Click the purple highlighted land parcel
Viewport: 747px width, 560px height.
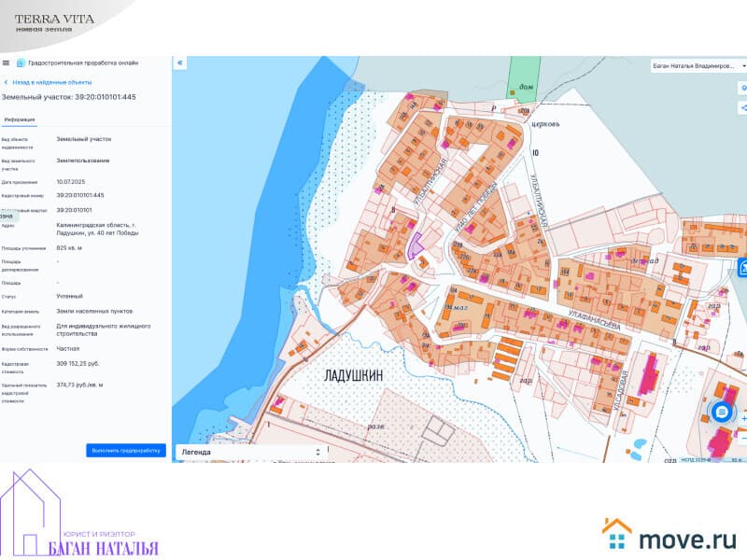(x=414, y=245)
